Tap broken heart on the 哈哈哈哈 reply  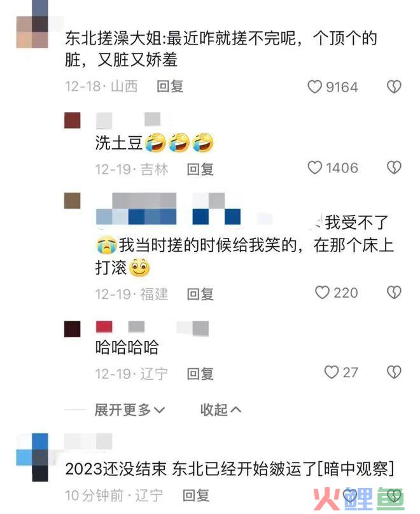point(394,372)
